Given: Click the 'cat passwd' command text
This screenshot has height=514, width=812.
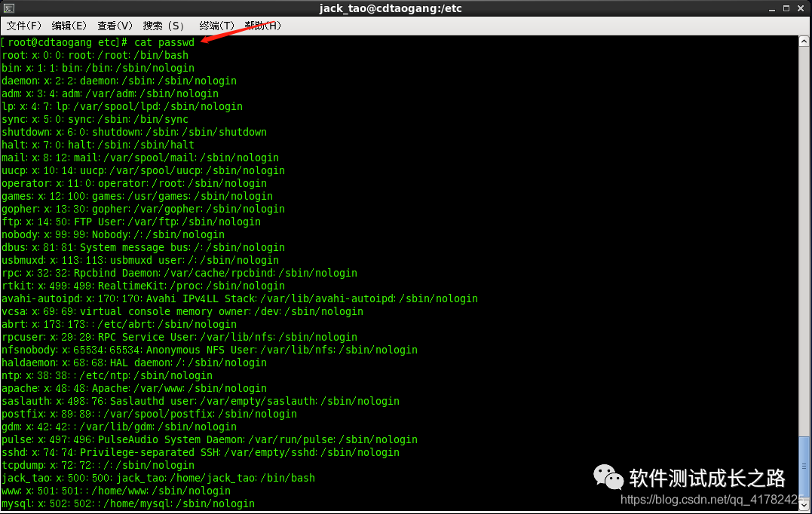Looking at the screenshot, I should (164, 42).
